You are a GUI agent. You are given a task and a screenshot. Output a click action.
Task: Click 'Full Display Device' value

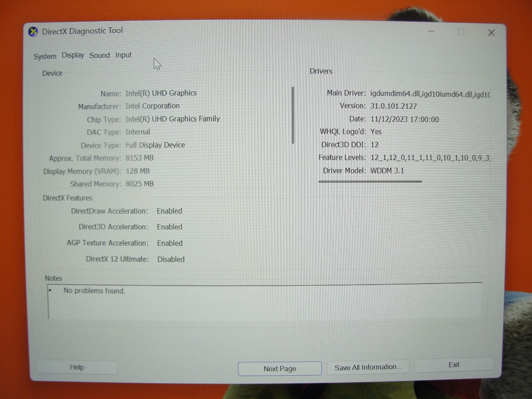pos(155,145)
